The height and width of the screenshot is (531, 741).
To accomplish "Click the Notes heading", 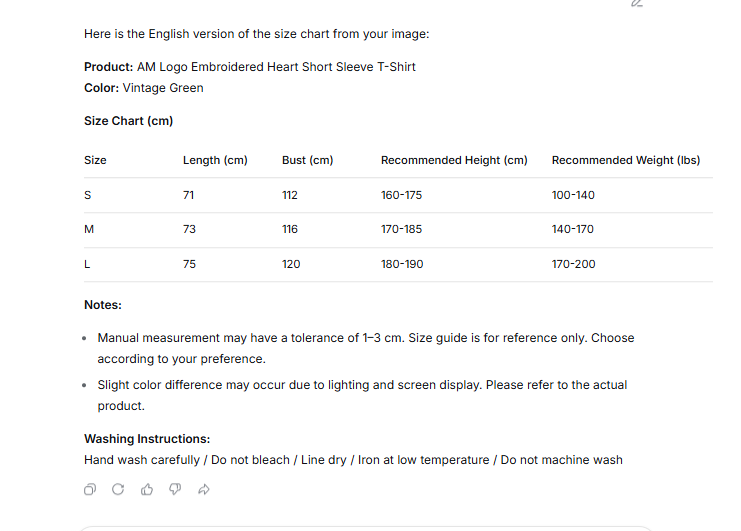I will click(x=103, y=305).
